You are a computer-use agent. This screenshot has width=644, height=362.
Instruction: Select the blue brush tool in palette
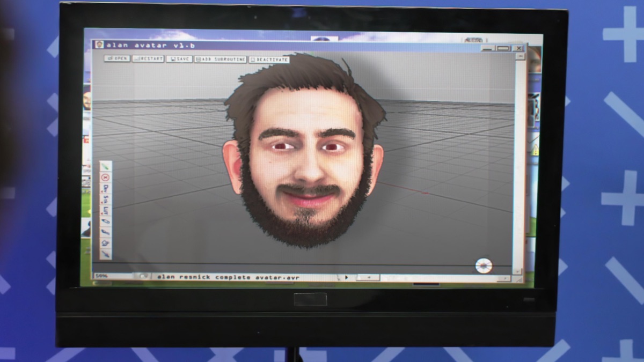pyautogui.click(x=106, y=231)
